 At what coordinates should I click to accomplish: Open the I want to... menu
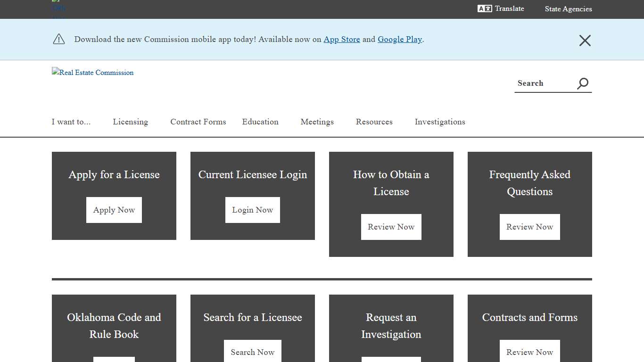point(71,122)
